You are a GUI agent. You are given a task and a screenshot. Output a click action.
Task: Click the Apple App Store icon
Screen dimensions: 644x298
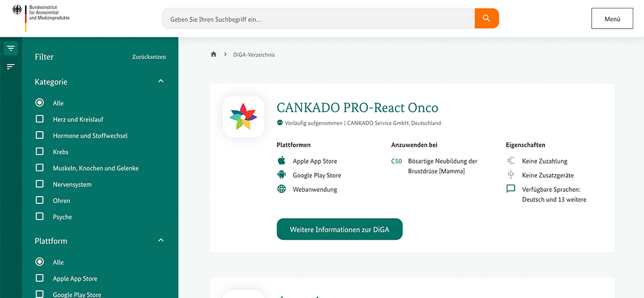click(281, 160)
